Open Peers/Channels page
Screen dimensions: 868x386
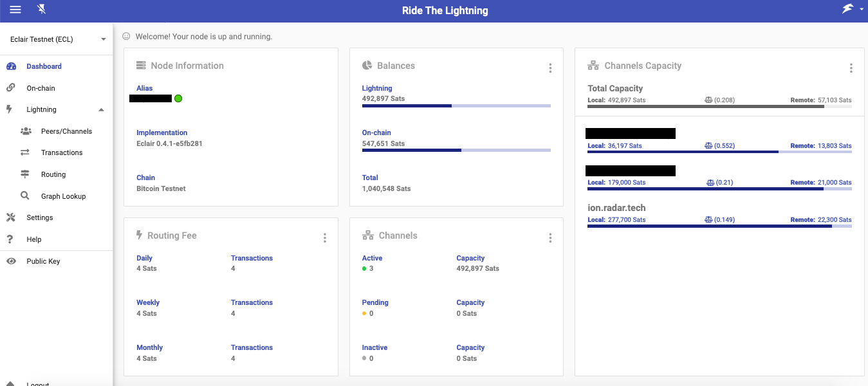[66, 131]
